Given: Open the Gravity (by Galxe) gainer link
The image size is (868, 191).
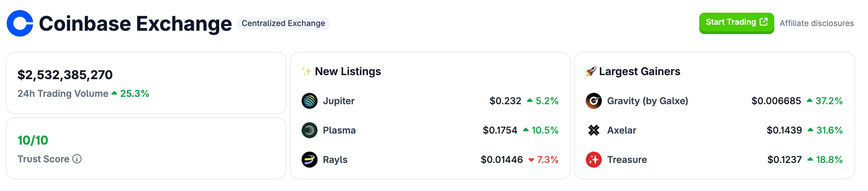Looking at the screenshot, I should [647, 101].
